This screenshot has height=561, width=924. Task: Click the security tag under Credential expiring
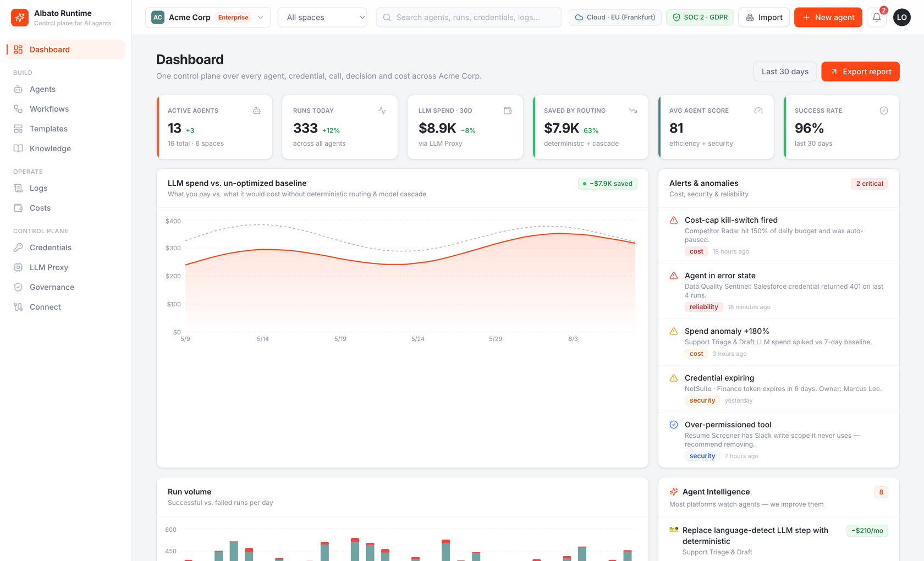702,400
